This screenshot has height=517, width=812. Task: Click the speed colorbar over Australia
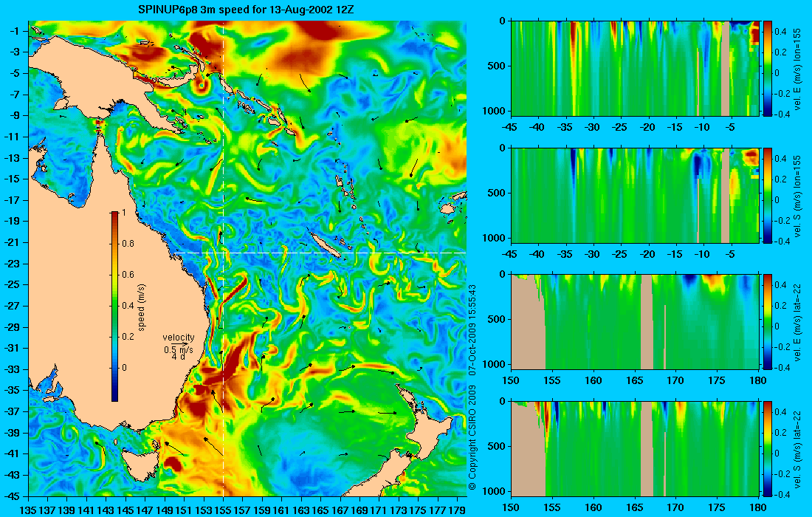(x=114, y=307)
